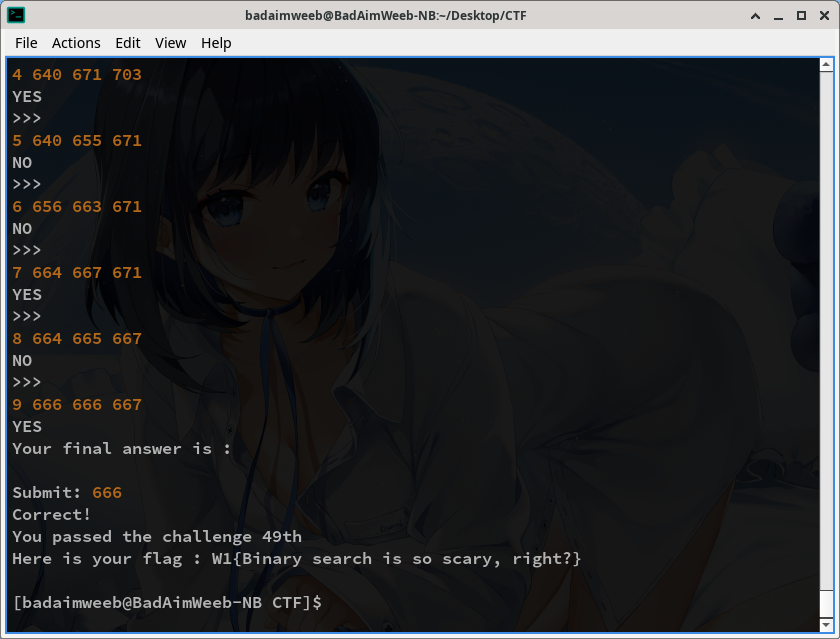Image resolution: width=840 pixels, height=639 pixels.
Task: Maximize the terminal window
Action: pyautogui.click(x=801, y=16)
